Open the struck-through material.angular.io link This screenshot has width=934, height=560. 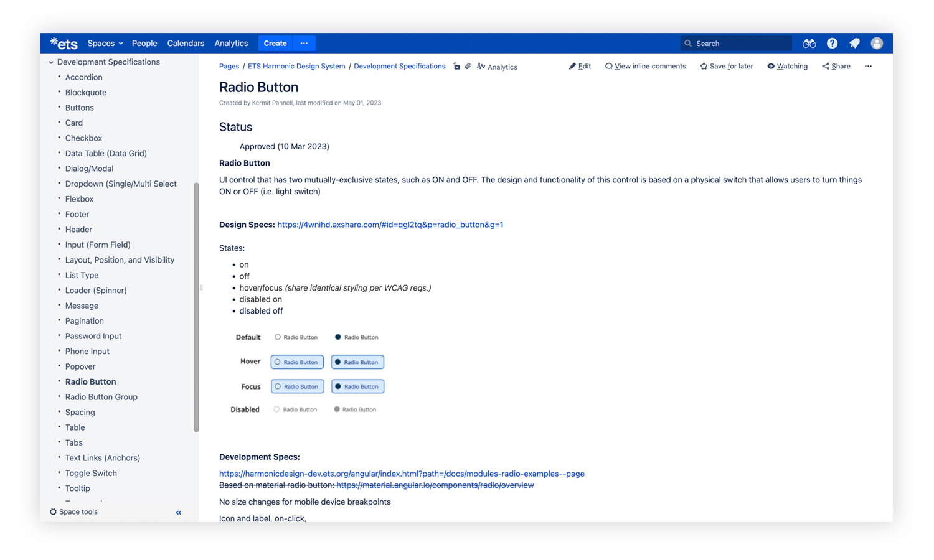[x=435, y=485]
